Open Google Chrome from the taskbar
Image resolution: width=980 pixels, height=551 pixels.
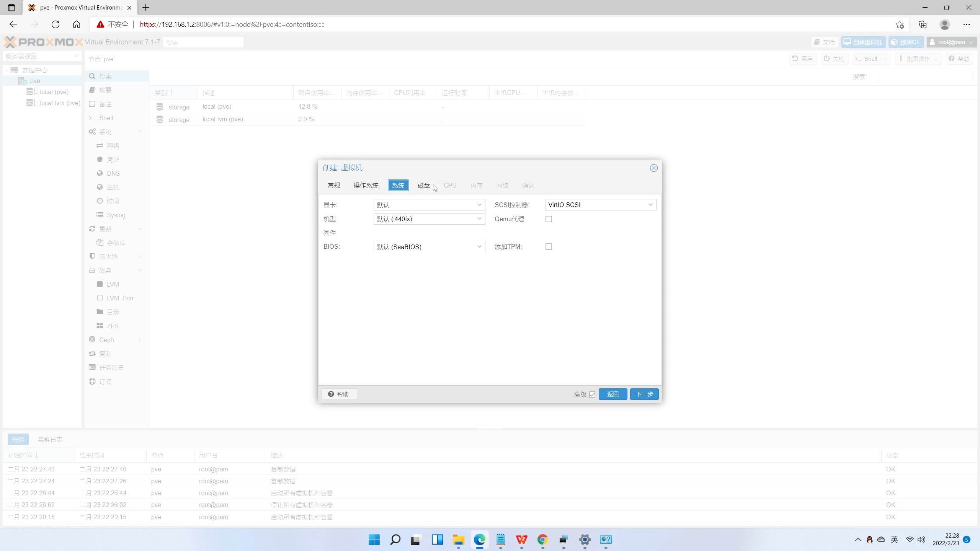[542, 540]
